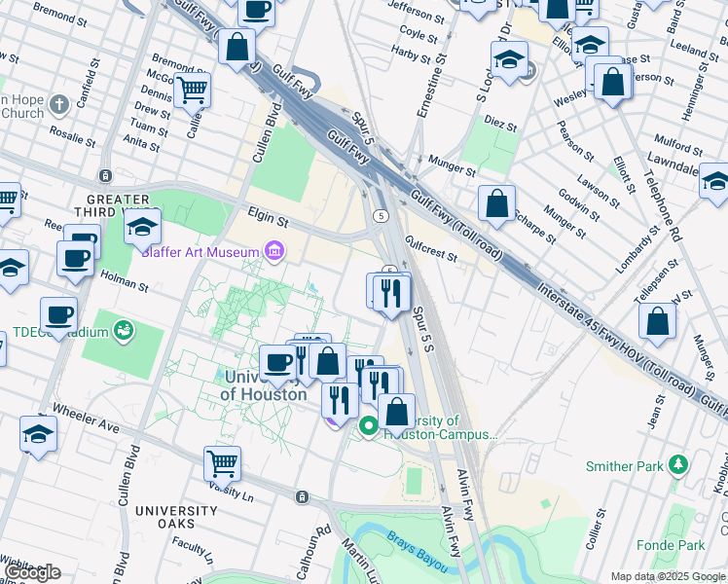Screen dimensions: 728x584
Task: Click the Google logo
Action: (31, 572)
